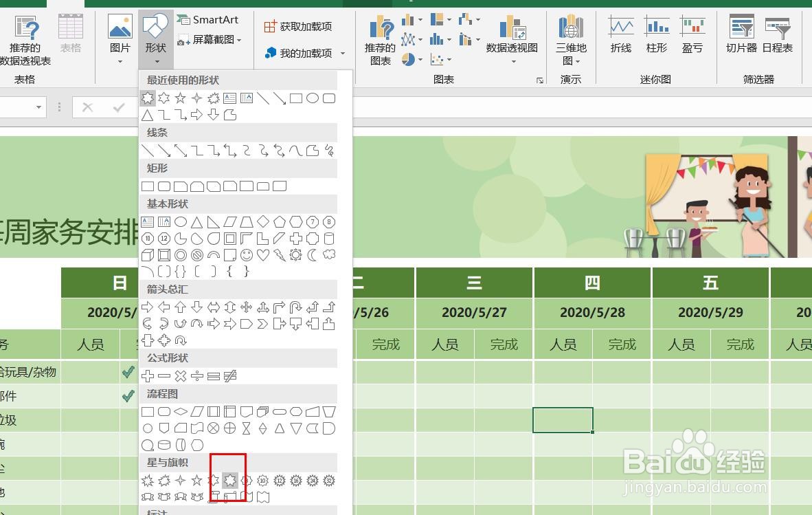Select the sun basic shape

pos(295,255)
